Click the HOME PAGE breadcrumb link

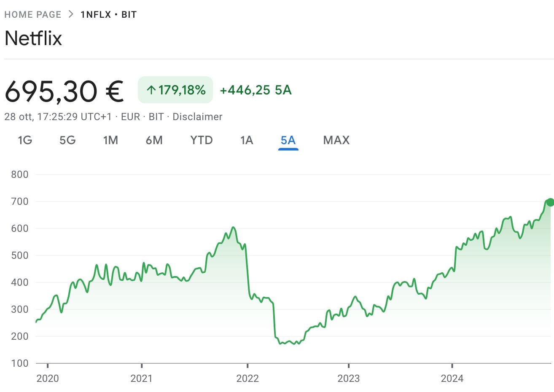coord(33,15)
